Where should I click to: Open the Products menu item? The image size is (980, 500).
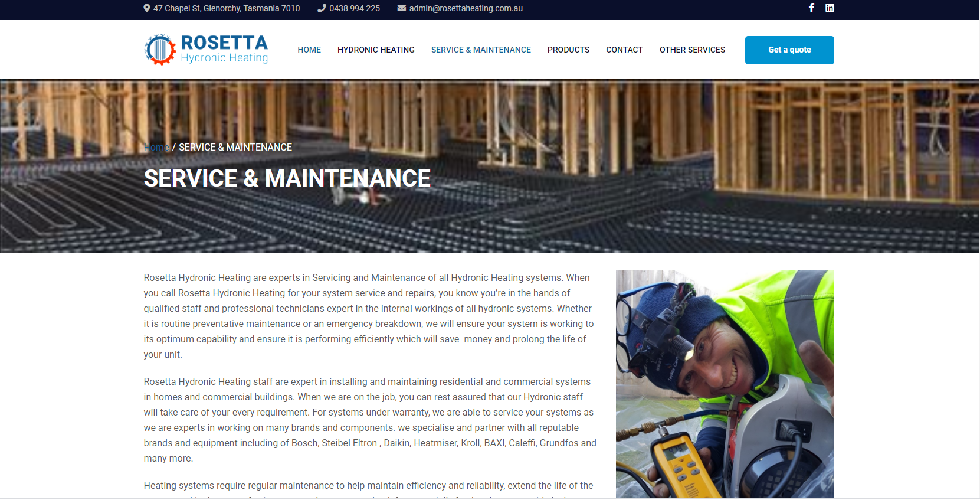[x=568, y=50]
